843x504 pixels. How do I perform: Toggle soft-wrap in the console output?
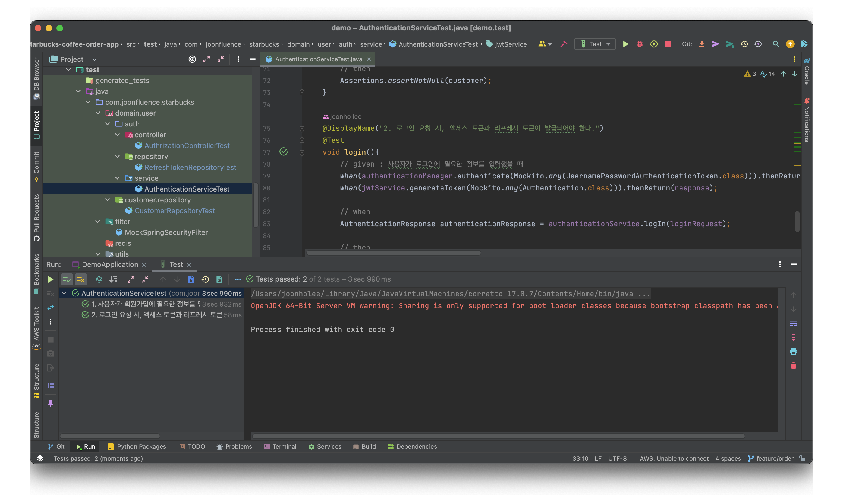793,323
